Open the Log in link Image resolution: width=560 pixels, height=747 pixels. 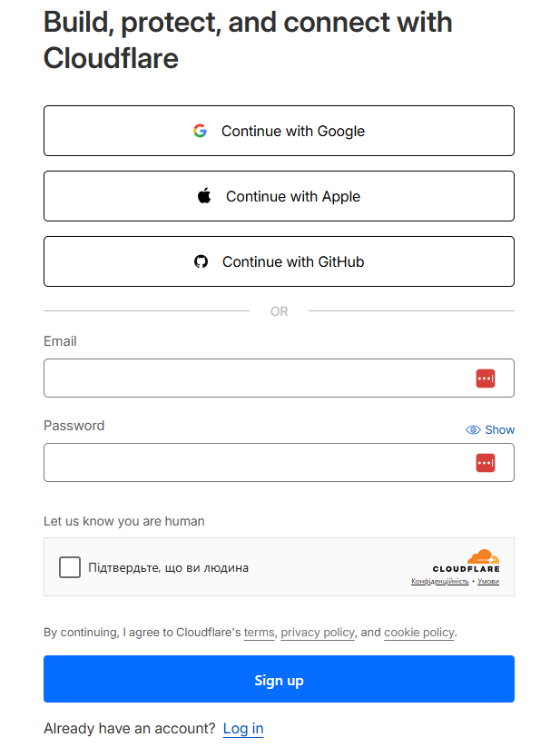(x=243, y=728)
